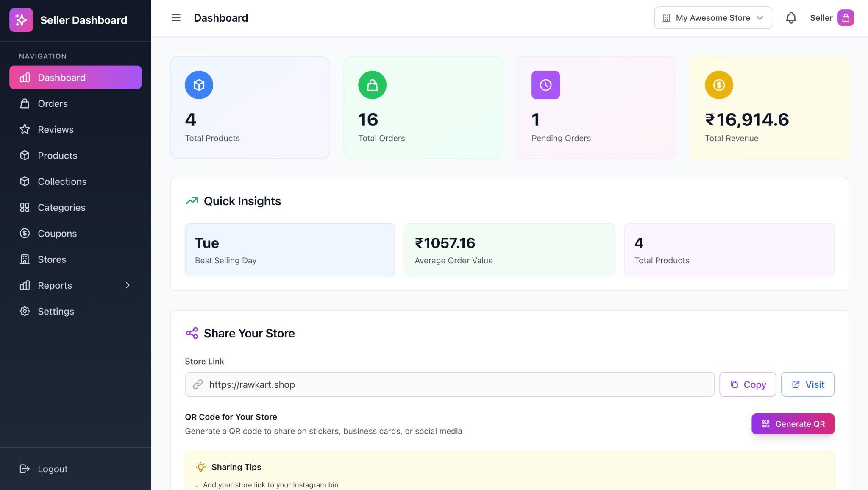Click the Visit link for the store
Image resolution: width=868 pixels, height=490 pixels.
(x=807, y=384)
